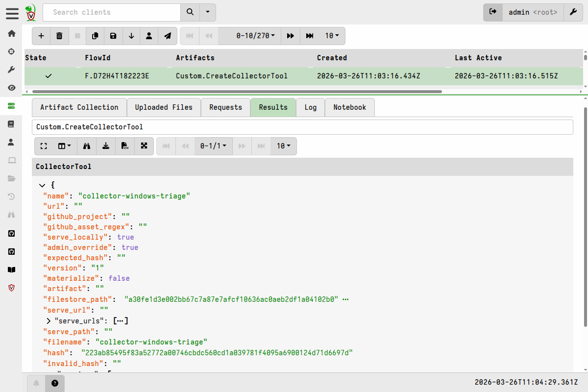Open collections page size dropdown showing 10
Viewport: 588px width, 392px height.
point(332,36)
